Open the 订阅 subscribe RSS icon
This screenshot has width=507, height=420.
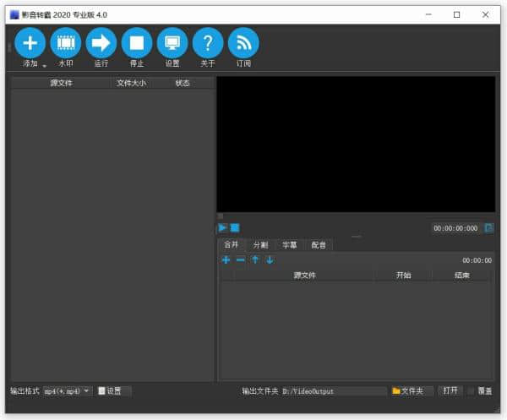pyautogui.click(x=243, y=43)
